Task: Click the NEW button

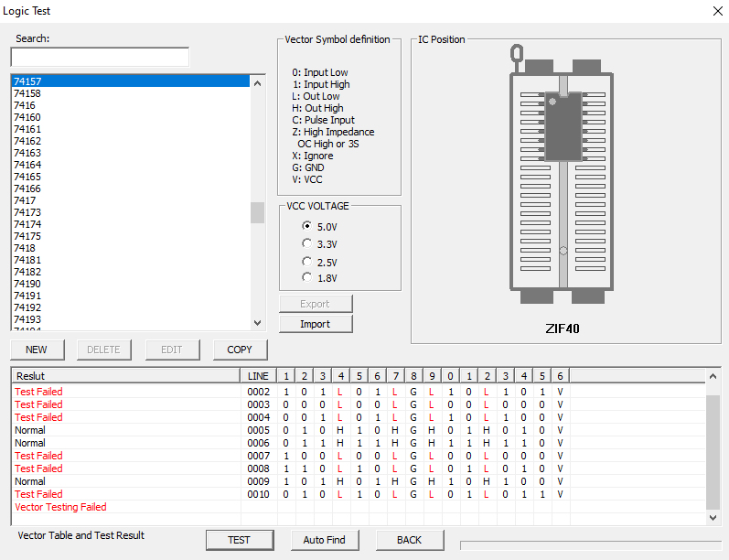Action: [37, 350]
